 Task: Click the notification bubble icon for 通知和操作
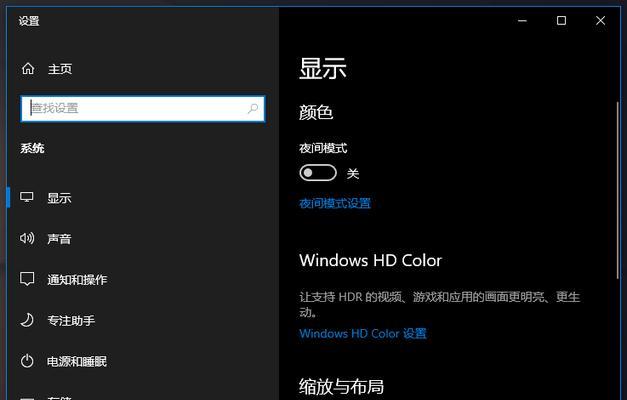pos(27,279)
